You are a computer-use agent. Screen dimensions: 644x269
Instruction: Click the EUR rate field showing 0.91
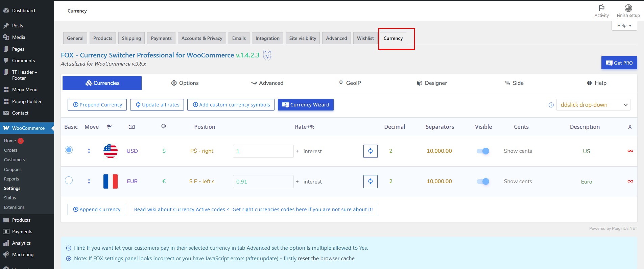tap(263, 181)
